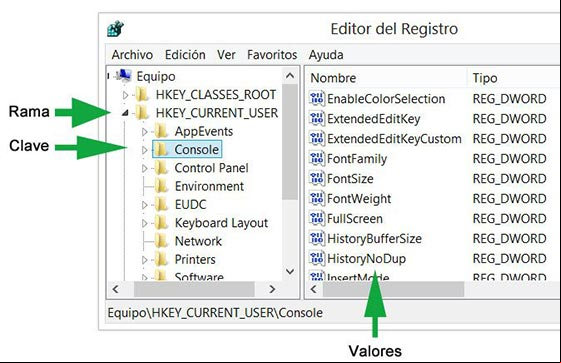
Task: Click the FullScreen DWORD value icon
Action: coord(317,218)
